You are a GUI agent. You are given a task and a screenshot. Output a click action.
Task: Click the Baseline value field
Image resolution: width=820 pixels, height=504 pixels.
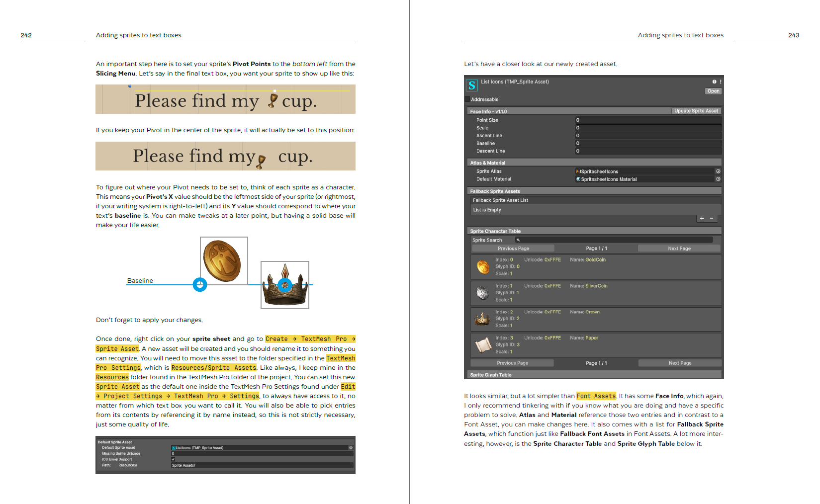click(648, 143)
